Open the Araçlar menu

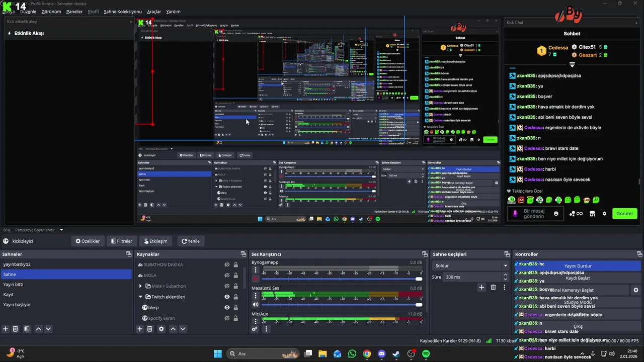click(x=154, y=12)
